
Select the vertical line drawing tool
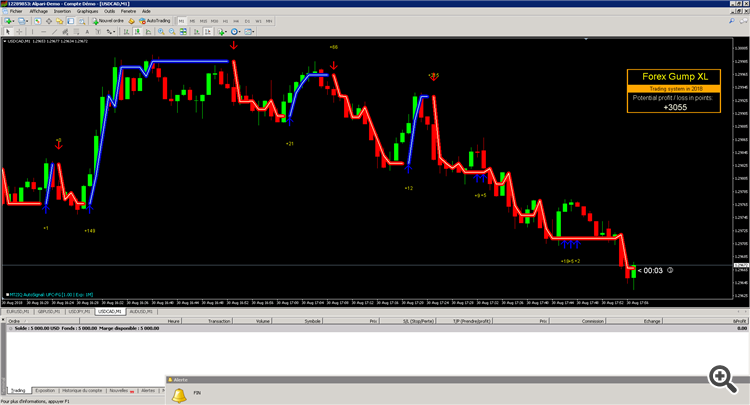click(x=33, y=32)
